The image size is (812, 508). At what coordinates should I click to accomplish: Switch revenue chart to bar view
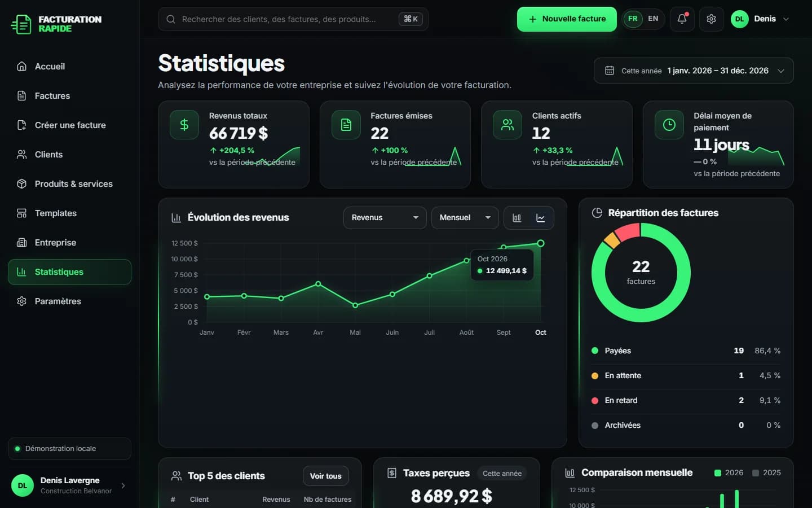click(517, 218)
